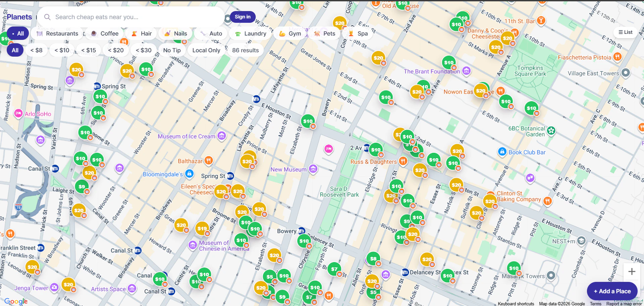
Task: Click the Bloomingdale's shopping marker
Action: pos(189,173)
